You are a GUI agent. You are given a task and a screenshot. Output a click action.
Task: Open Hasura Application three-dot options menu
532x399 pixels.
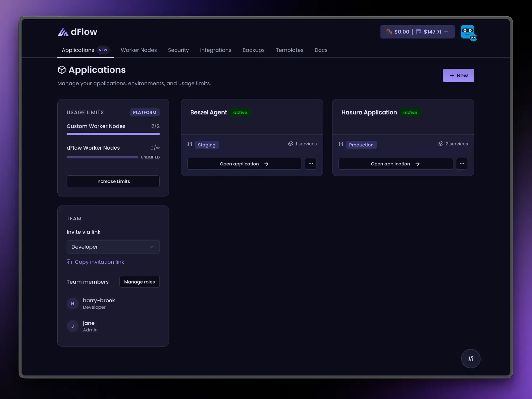[x=462, y=164]
